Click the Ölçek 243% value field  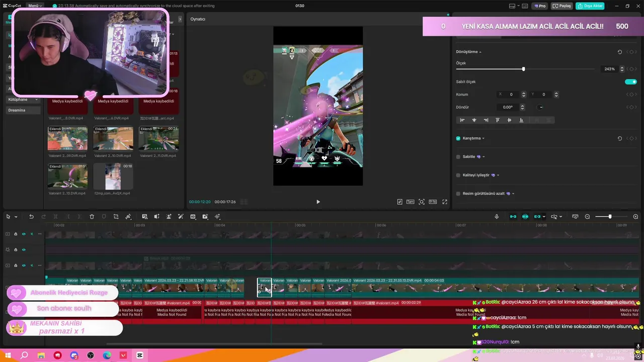click(x=610, y=69)
